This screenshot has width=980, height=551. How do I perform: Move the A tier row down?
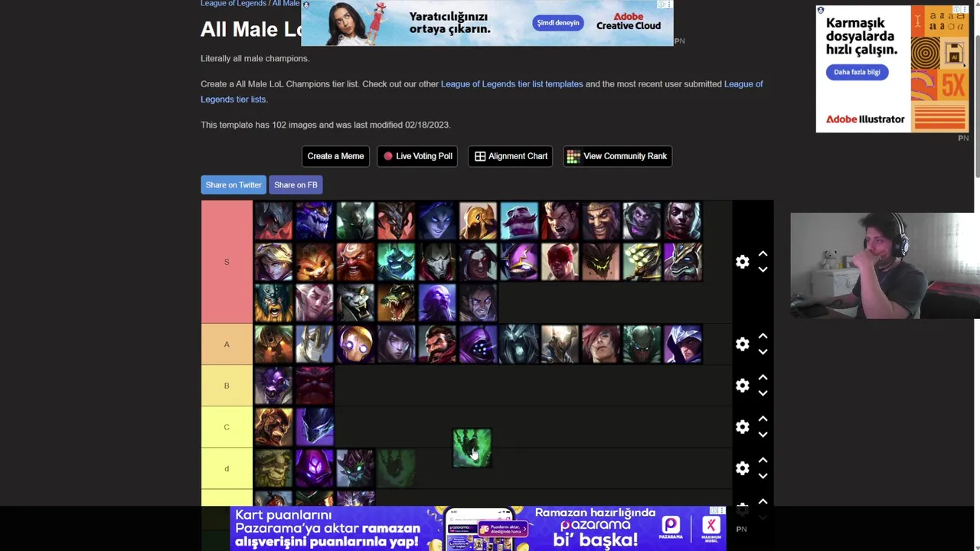(763, 352)
